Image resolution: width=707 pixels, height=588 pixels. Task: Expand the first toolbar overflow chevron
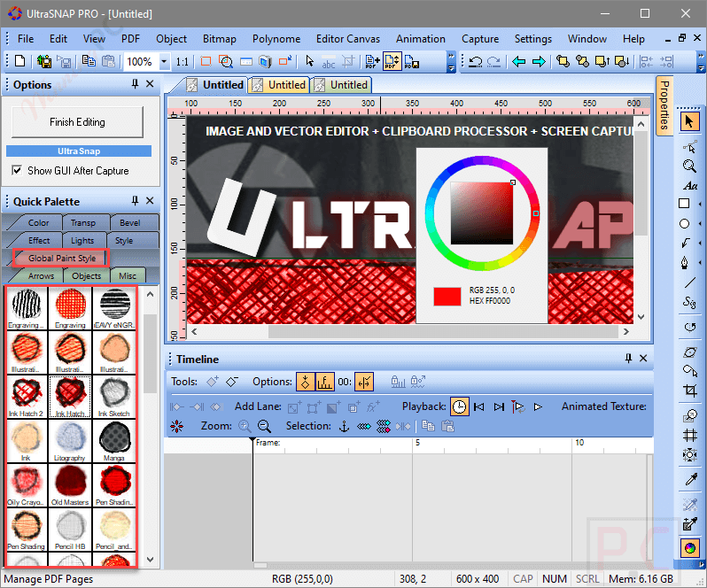(x=451, y=62)
